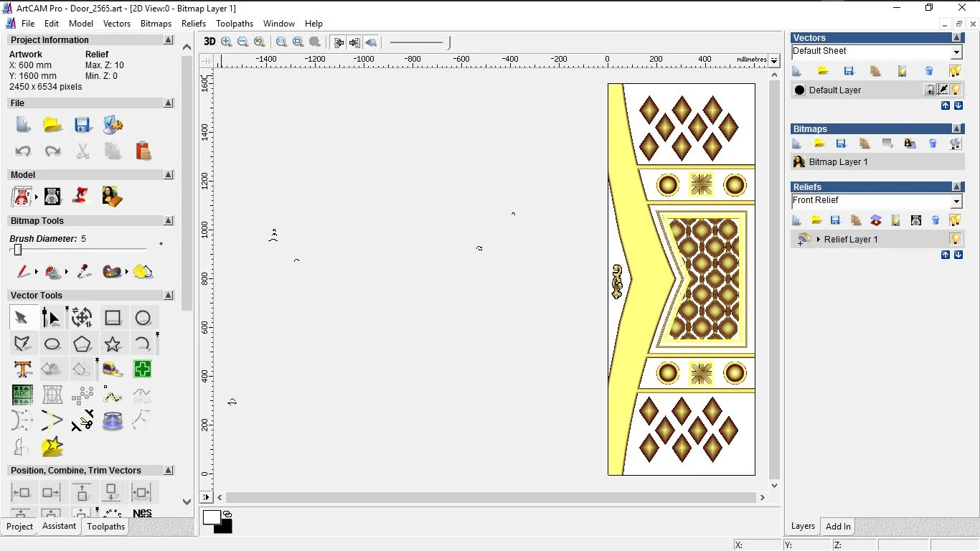Select the Create Polygon vector tool

(x=83, y=344)
